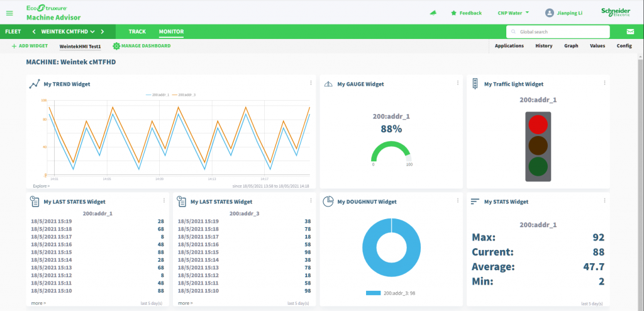Open the Traffic light widget options menu

[604, 82]
